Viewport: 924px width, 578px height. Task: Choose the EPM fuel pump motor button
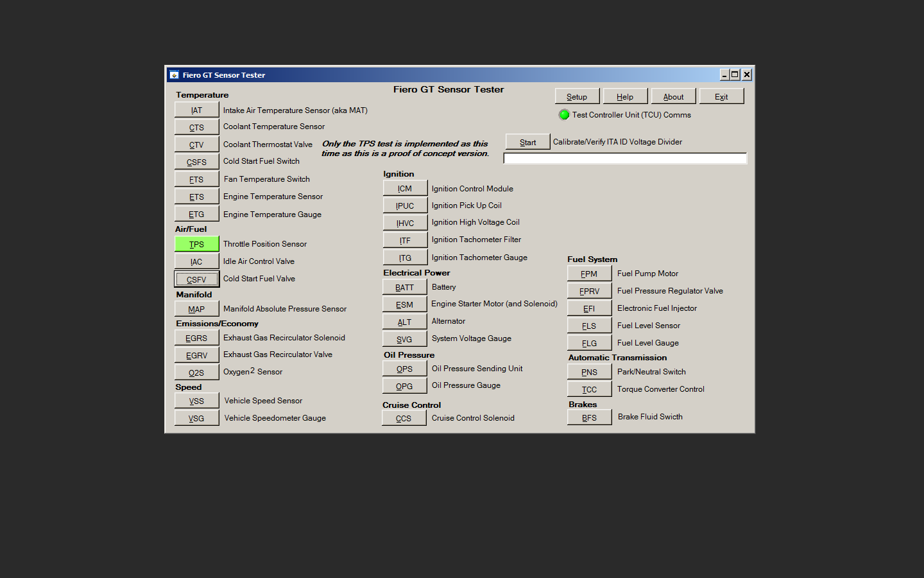[x=589, y=274]
